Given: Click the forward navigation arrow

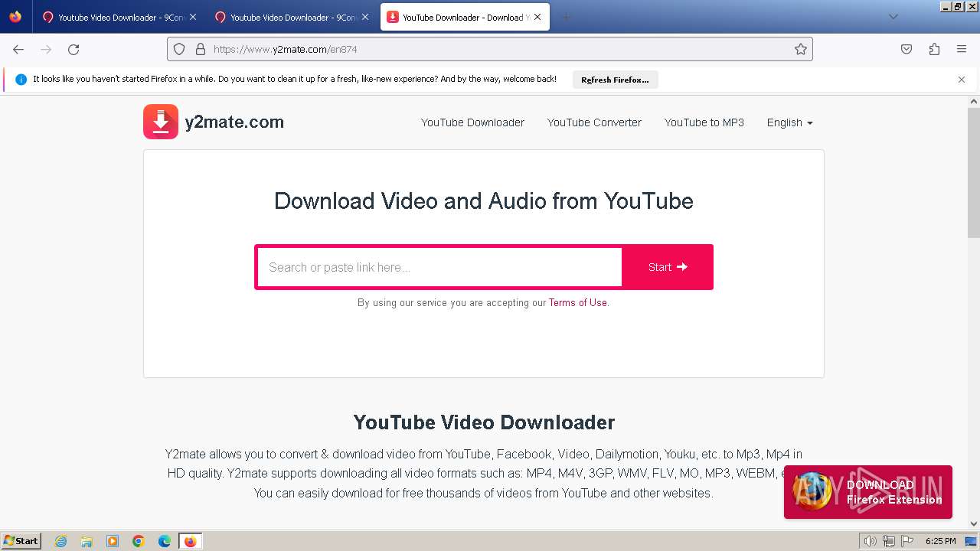Looking at the screenshot, I should tap(46, 49).
